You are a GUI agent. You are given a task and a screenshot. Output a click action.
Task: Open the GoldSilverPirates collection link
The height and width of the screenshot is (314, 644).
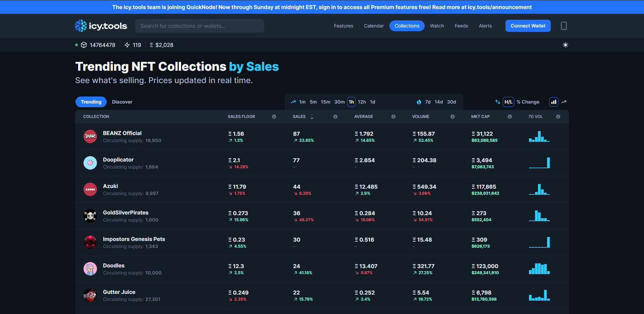click(x=125, y=212)
